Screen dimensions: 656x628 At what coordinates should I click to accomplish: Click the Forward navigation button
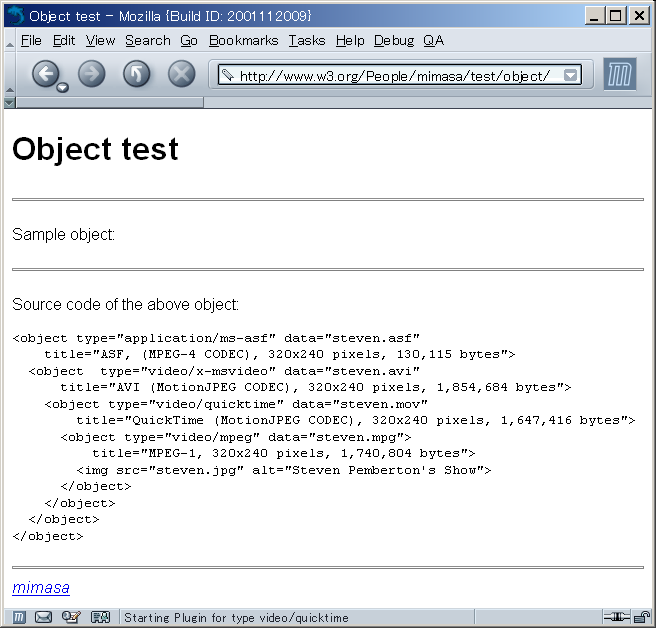pyautogui.click(x=91, y=74)
